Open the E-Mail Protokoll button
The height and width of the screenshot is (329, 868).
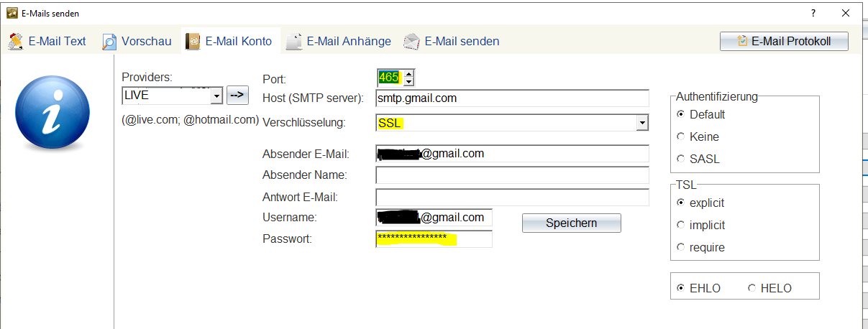[x=784, y=41]
